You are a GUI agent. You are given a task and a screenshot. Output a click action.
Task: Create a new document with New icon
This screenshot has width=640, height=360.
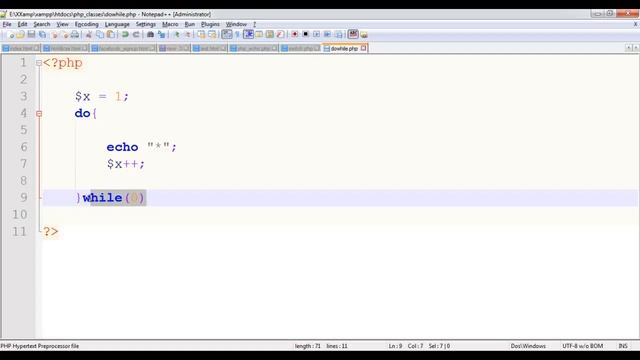(x=11, y=35)
